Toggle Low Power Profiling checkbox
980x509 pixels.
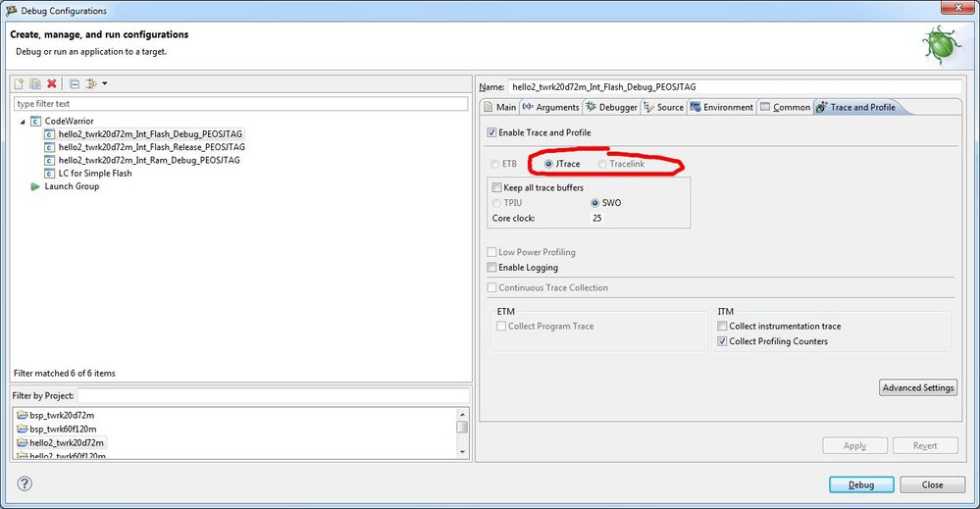click(x=491, y=252)
